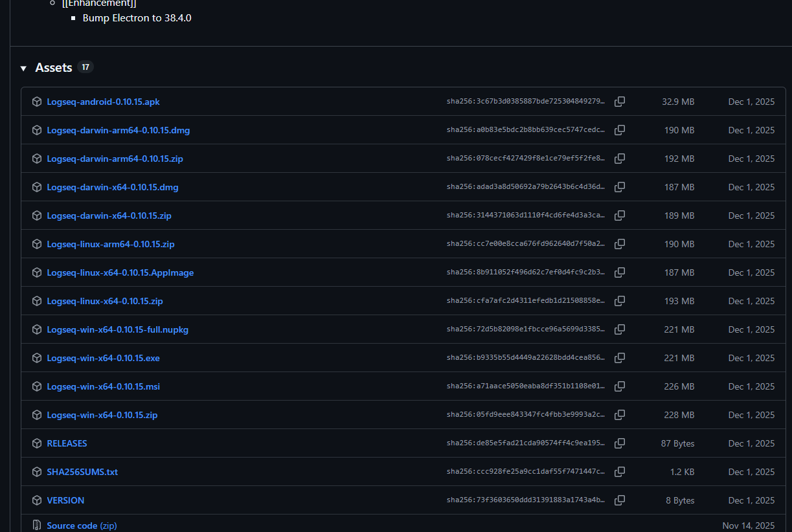Open the VERSION asset link
The image size is (792, 532).
[x=65, y=500]
